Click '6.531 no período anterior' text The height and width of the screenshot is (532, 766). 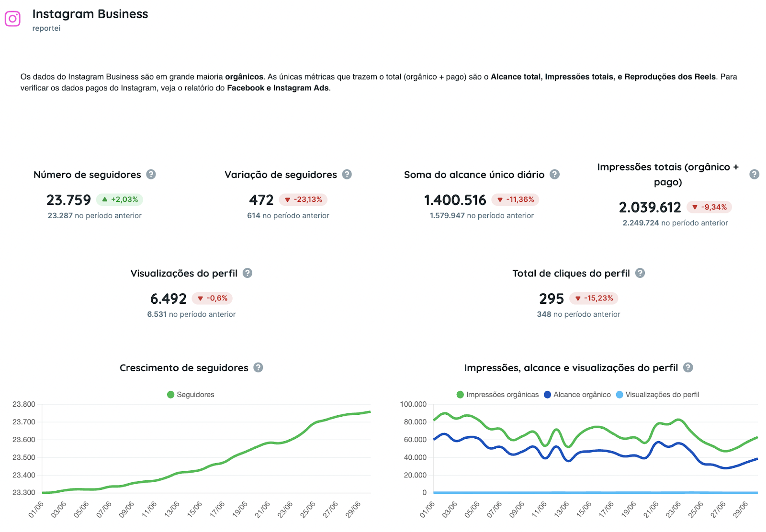click(x=191, y=314)
